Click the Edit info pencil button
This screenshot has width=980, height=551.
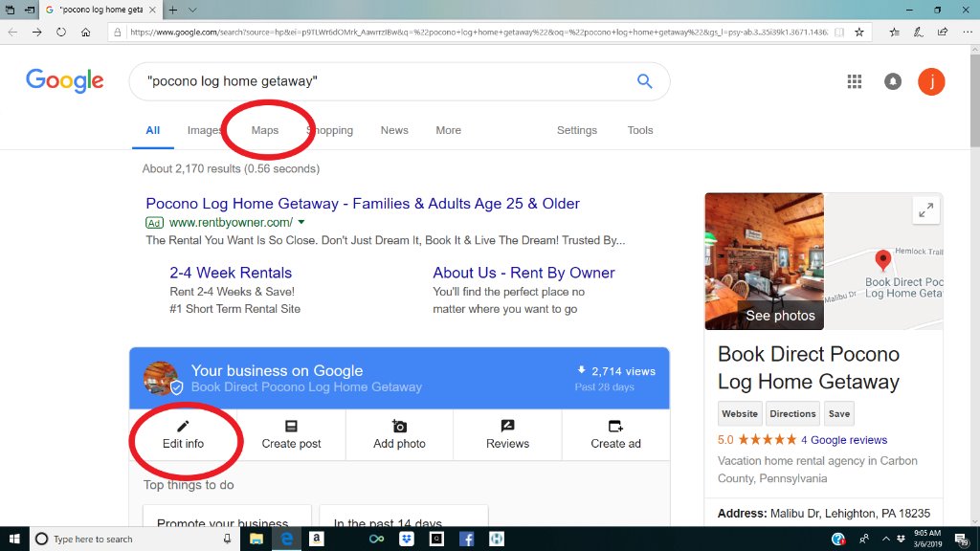183,434
